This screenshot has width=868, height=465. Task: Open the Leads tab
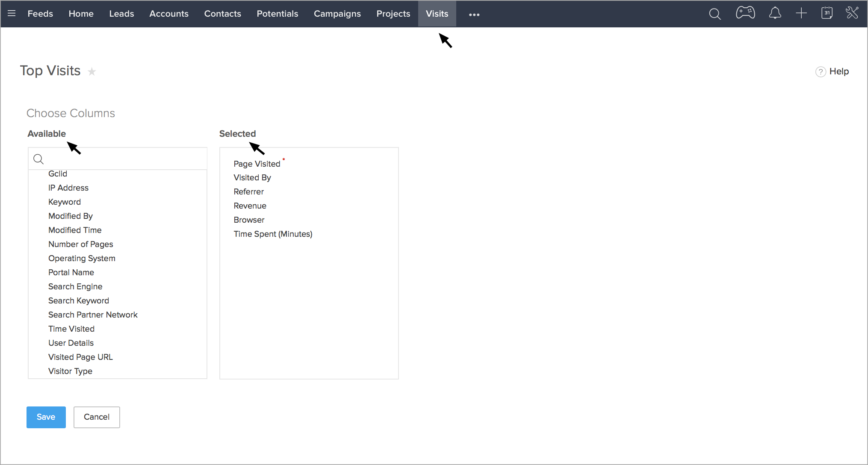[121, 14]
